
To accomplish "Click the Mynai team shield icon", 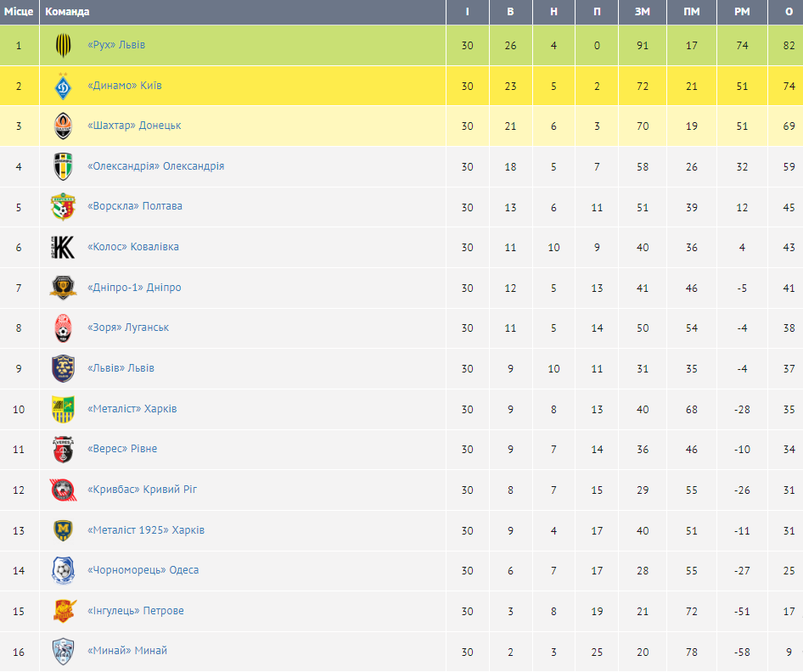I will pyautogui.click(x=63, y=651).
